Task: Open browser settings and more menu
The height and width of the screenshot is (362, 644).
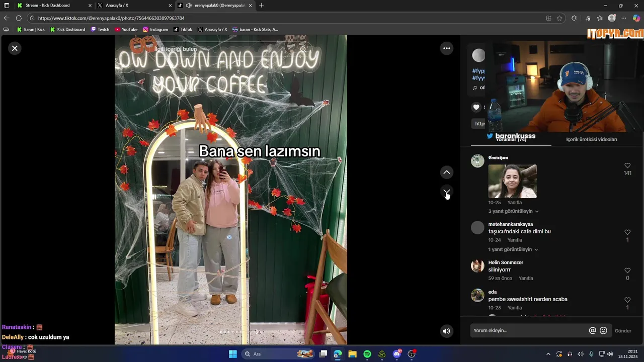Action: click(624, 18)
